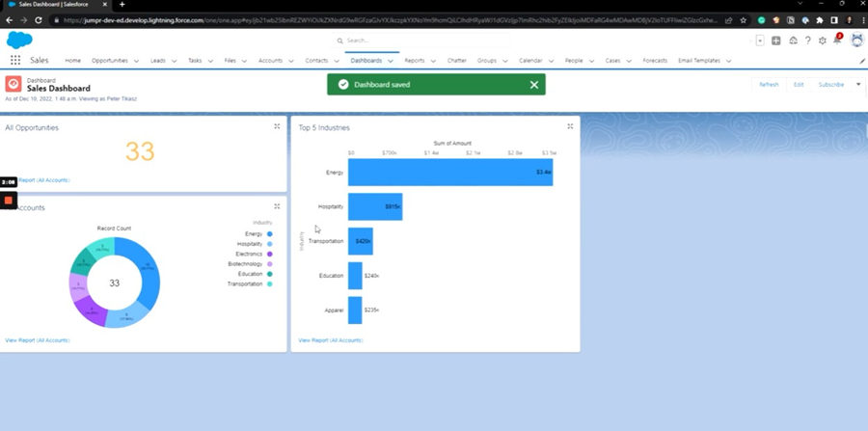Image resolution: width=868 pixels, height=431 pixels.
Task: Open the browser extensions puzzle icon
Action: point(820,20)
